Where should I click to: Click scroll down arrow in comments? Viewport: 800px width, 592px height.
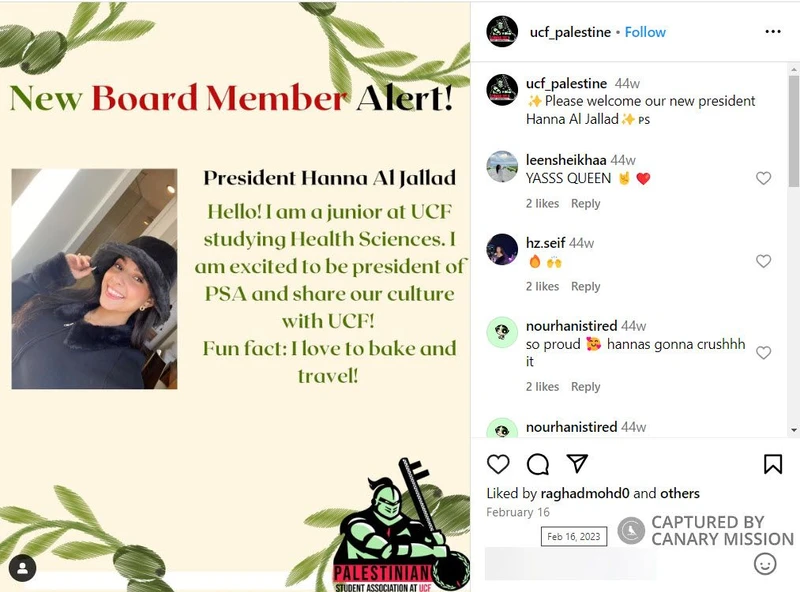(794, 430)
